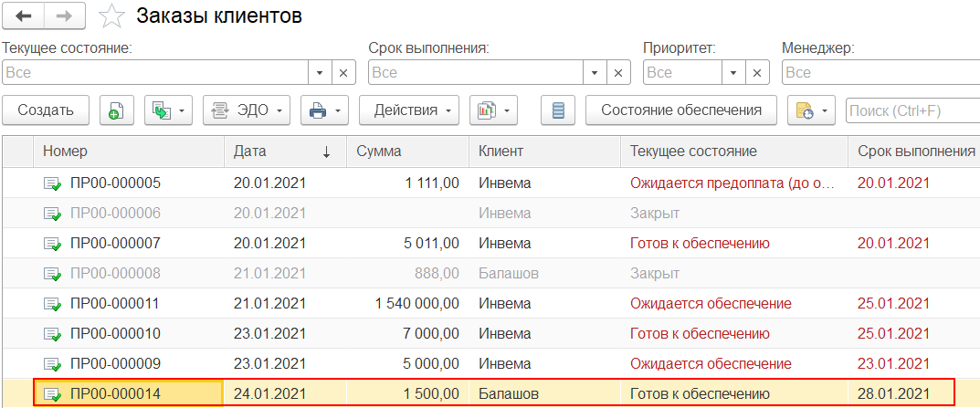Expand the Приоритет filter dropdown

pos(733,72)
